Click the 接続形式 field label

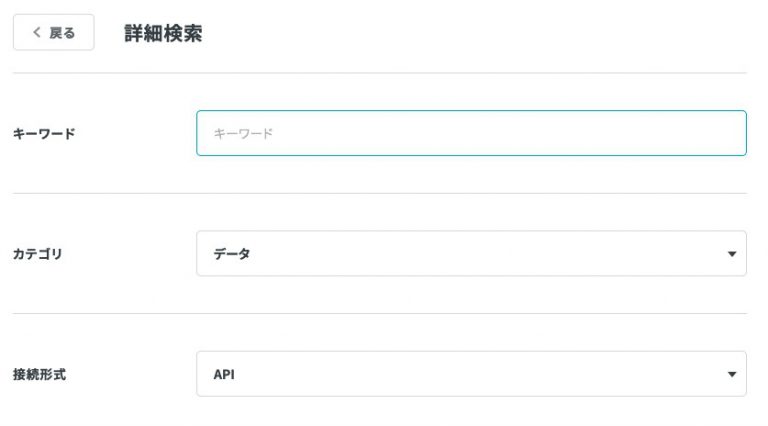(39, 375)
